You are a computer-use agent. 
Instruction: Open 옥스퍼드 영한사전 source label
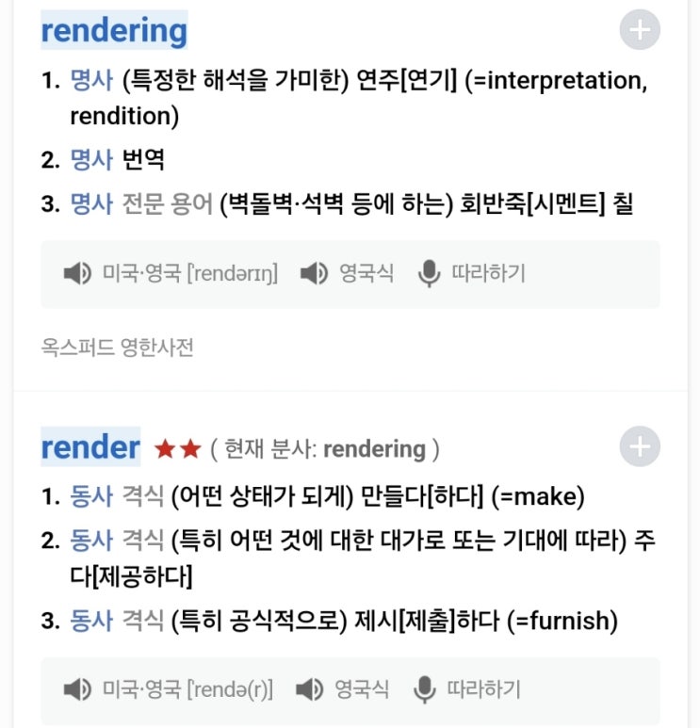pyautogui.click(x=118, y=348)
